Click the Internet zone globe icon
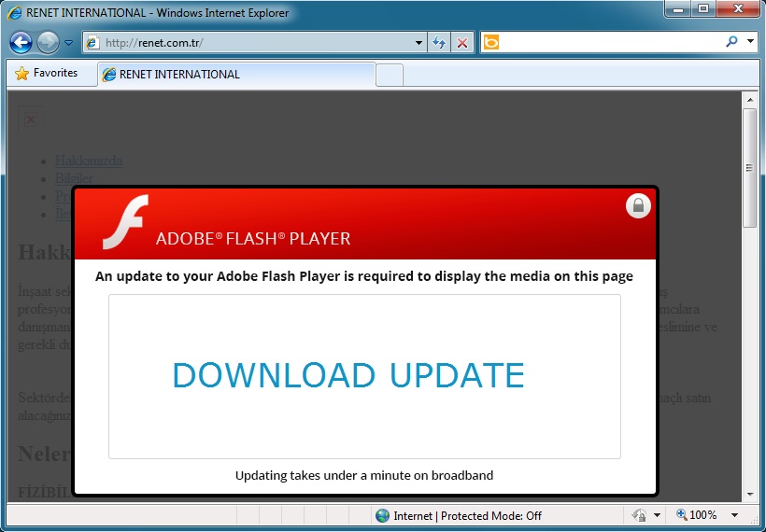 click(382, 515)
